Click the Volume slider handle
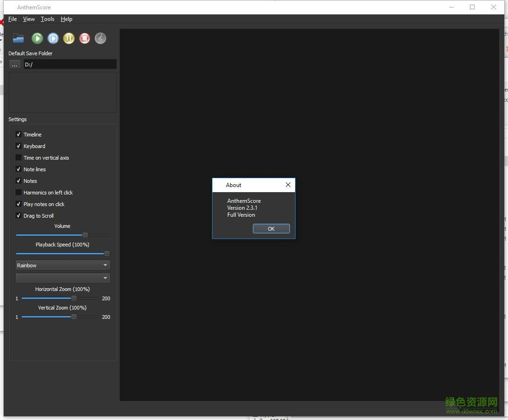The width and height of the screenshot is (508, 420). click(85, 235)
